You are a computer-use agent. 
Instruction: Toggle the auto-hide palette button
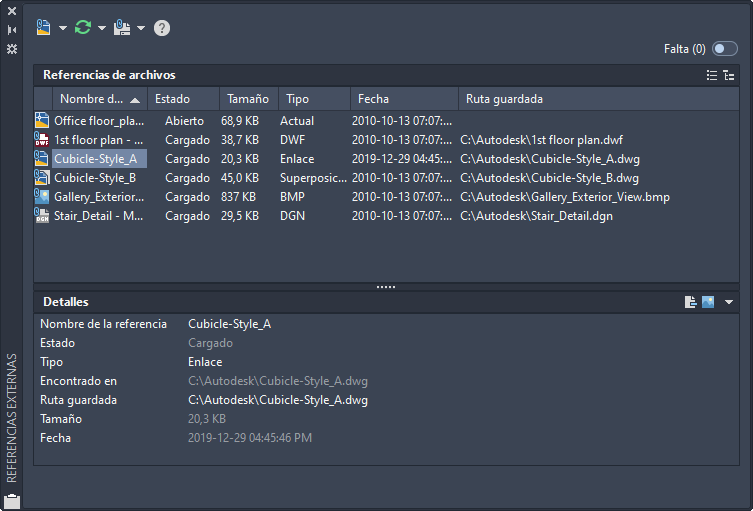click(x=12, y=30)
